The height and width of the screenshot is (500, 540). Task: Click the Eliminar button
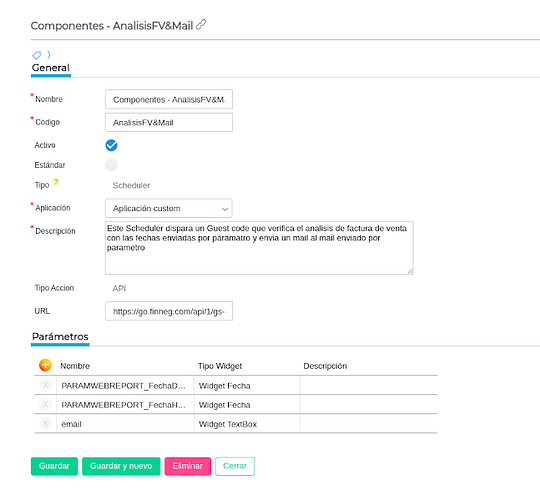[188, 466]
